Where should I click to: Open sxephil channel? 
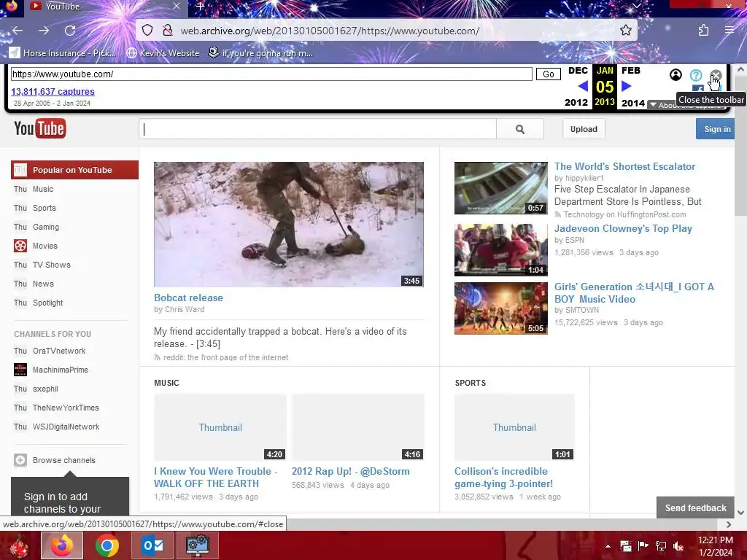45,389
